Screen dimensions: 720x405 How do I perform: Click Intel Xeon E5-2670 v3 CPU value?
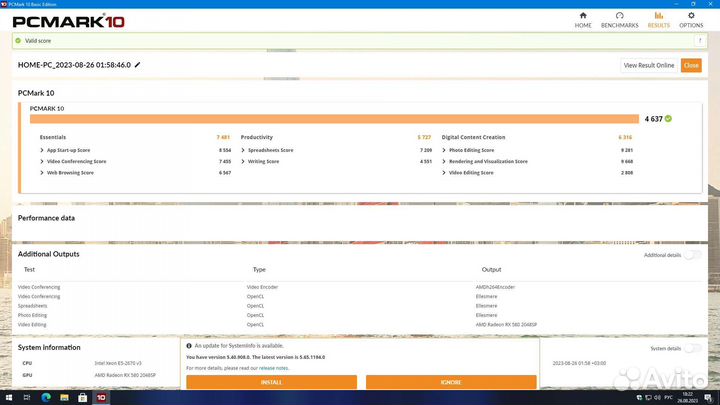(118, 363)
